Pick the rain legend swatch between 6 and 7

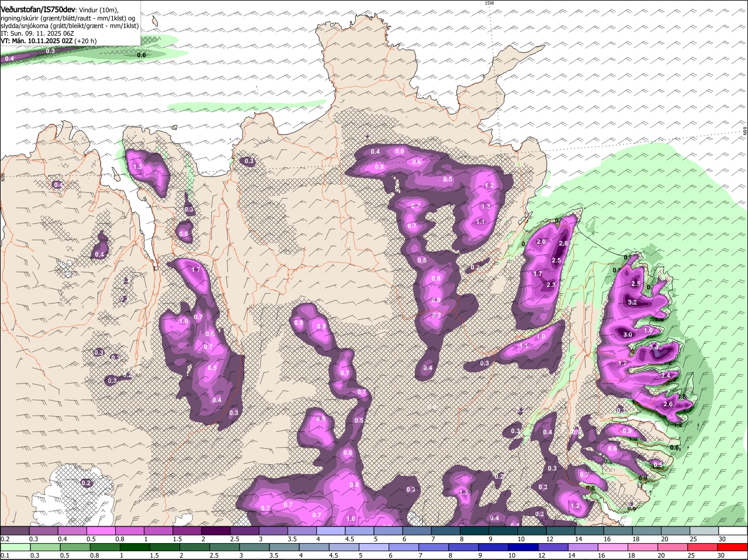[x=404, y=547]
